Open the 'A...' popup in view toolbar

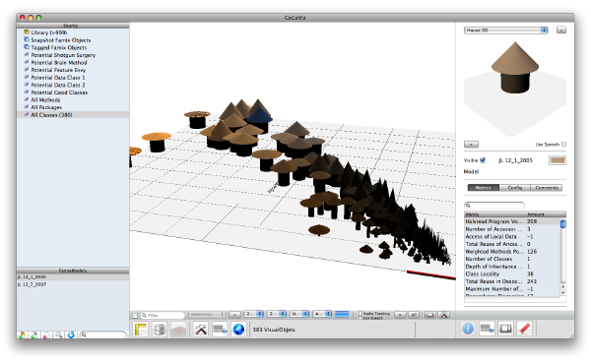coord(323,314)
